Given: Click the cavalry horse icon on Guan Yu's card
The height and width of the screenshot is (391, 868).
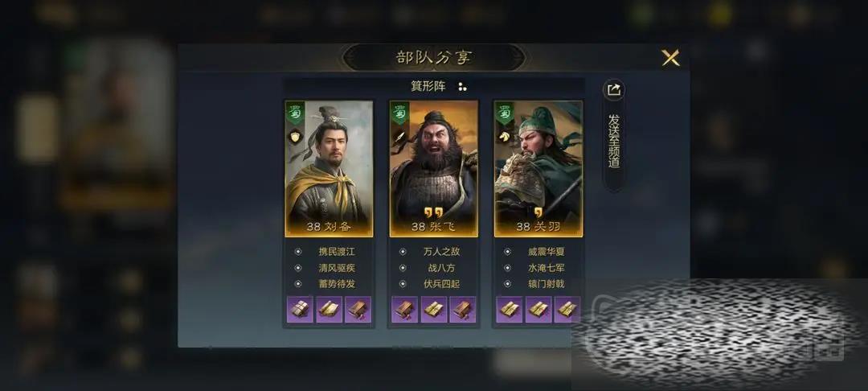Looking at the screenshot, I should click(504, 136).
